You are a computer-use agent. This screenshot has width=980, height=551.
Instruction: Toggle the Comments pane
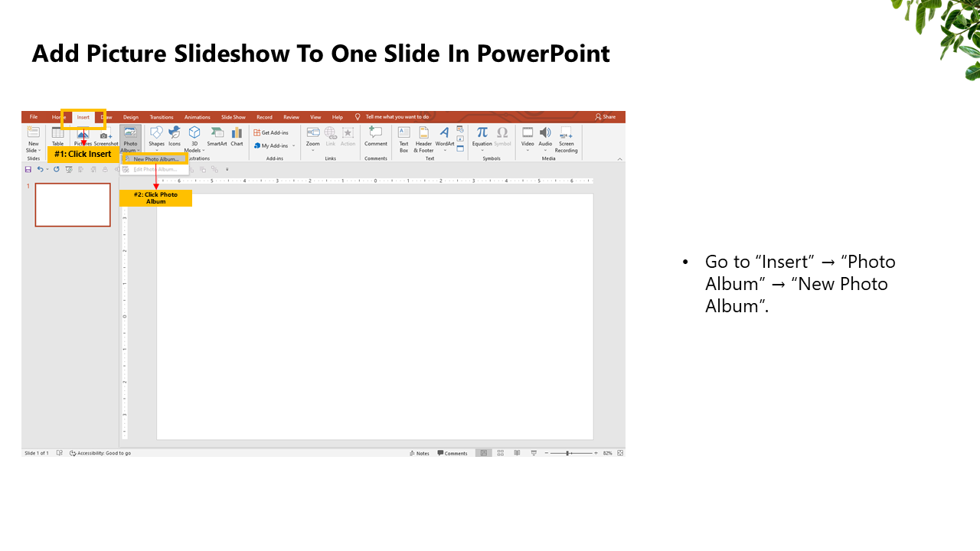tap(452, 453)
